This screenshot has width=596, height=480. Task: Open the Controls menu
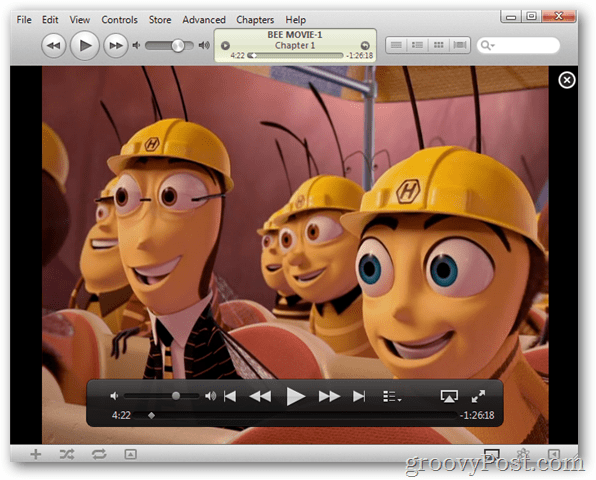(119, 20)
